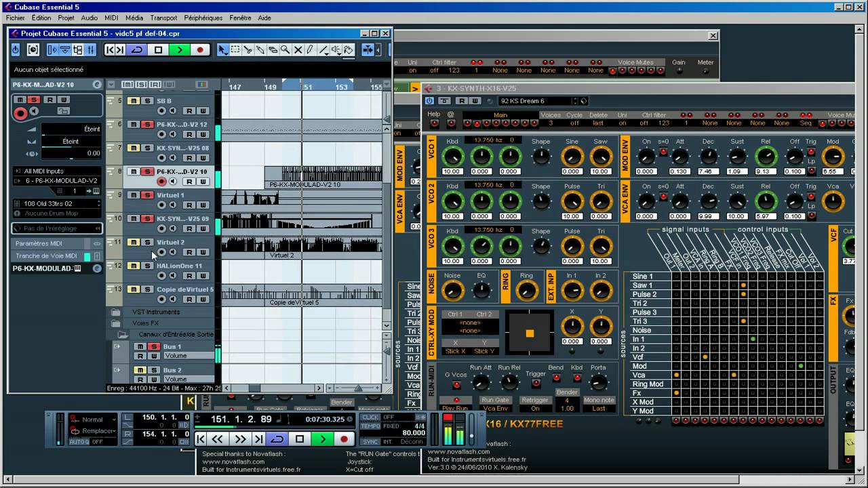The image size is (868, 488).
Task: Toggle CLICK on the transport panel
Action: (371, 418)
